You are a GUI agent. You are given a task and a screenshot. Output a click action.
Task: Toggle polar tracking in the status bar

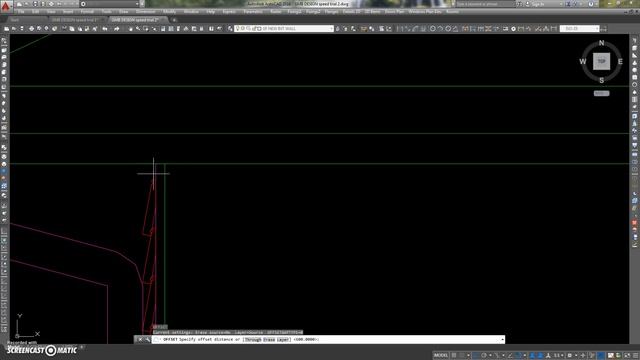484,356
